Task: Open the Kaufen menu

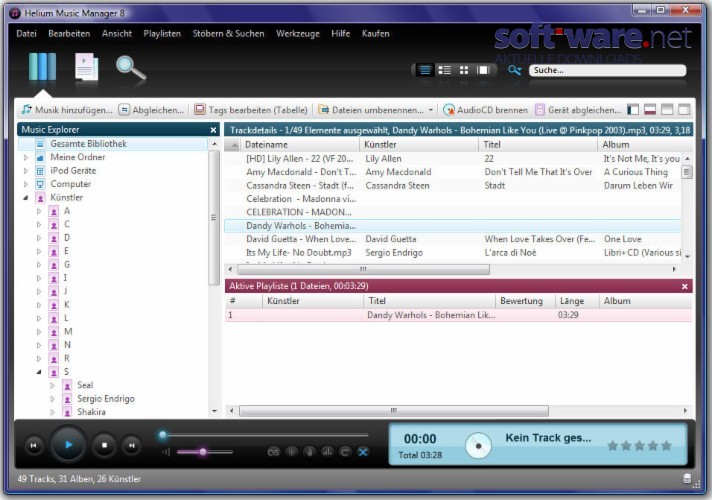Action: pyautogui.click(x=376, y=34)
